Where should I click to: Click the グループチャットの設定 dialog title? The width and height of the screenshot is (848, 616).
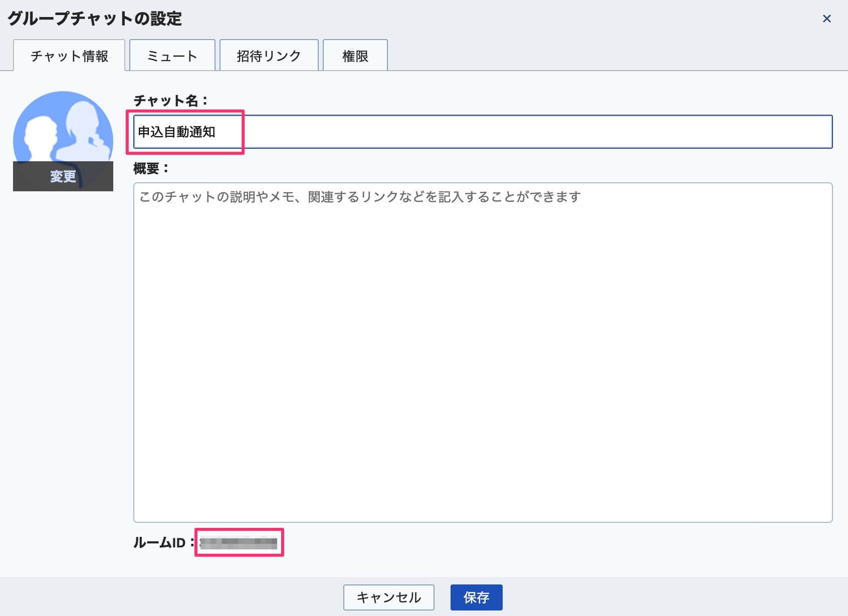coord(94,19)
